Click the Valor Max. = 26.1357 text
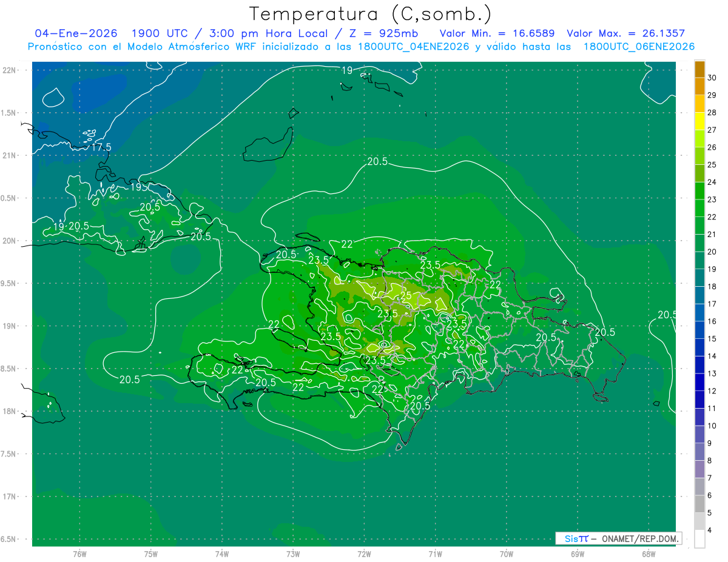The height and width of the screenshot is (562, 728). 625,33
